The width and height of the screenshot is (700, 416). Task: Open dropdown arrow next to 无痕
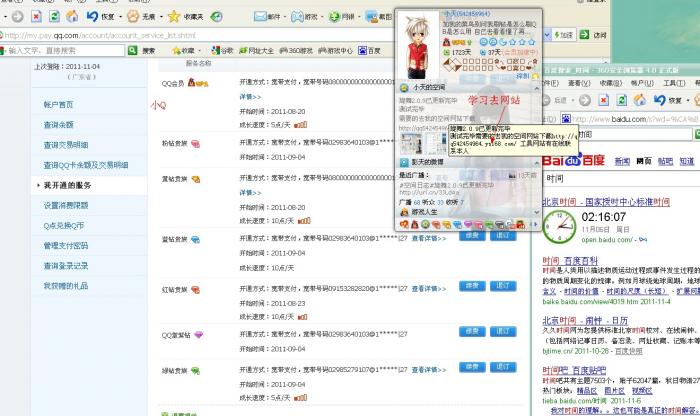point(161,17)
